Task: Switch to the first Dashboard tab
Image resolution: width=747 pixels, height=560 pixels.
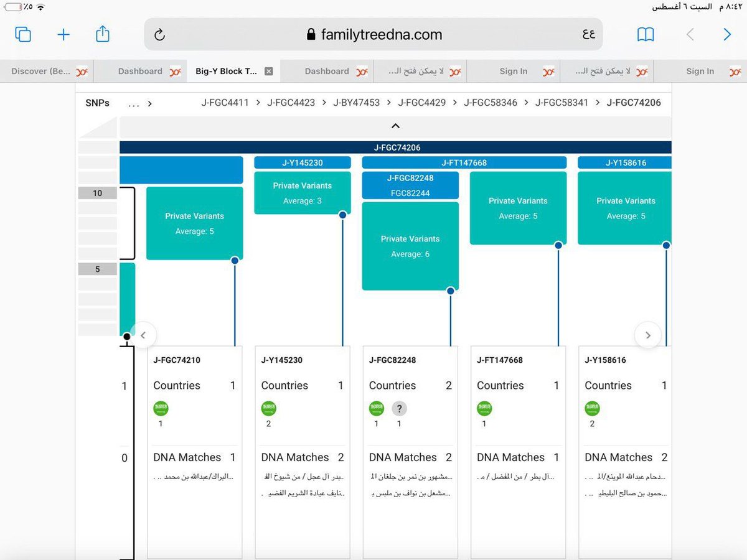Action: click(x=140, y=72)
